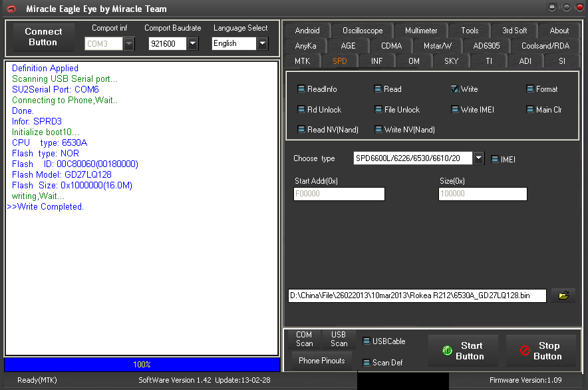Open Phone Pinouts
Screen dimensions: 588x390
[x=322, y=361]
